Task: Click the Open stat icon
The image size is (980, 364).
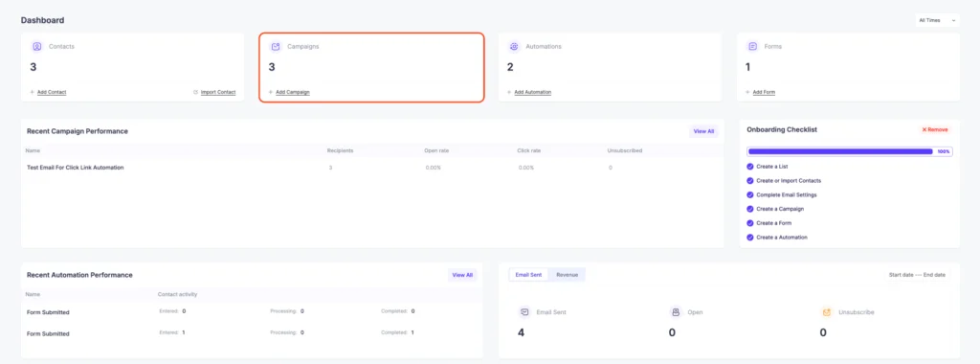Action: tap(676, 311)
